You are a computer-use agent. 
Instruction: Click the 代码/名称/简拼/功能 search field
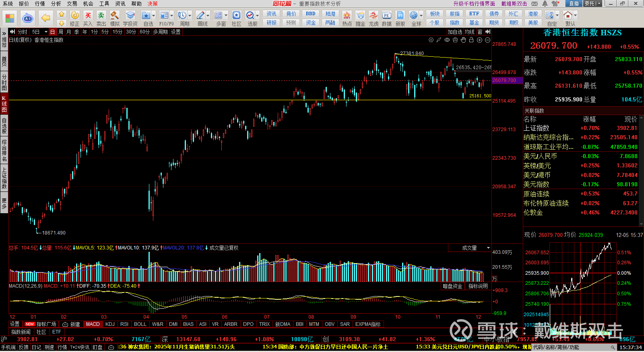574,347
